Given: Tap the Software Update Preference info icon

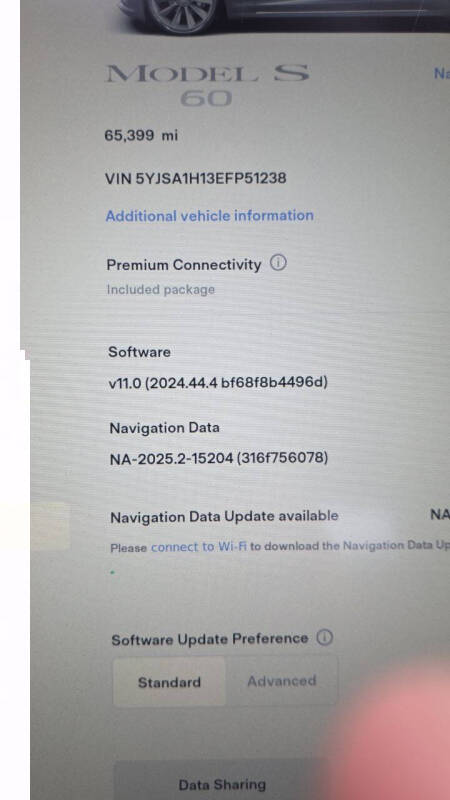Looking at the screenshot, I should click(x=324, y=637).
